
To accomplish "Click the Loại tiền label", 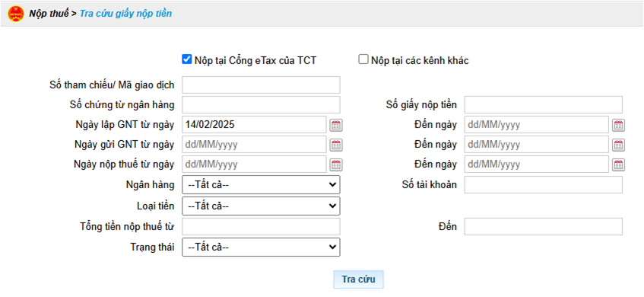I will pyautogui.click(x=155, y=206).
